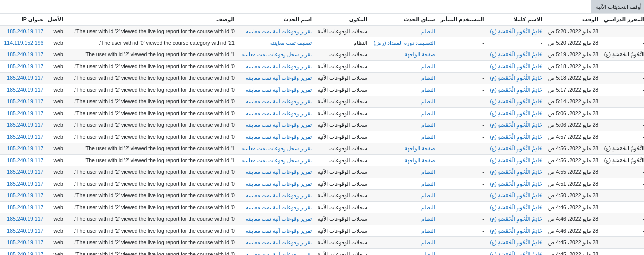Open event name link in the 4:51 ص row
Image resolution: width=644 pixels, height=255 pixels.
(279, 184)
